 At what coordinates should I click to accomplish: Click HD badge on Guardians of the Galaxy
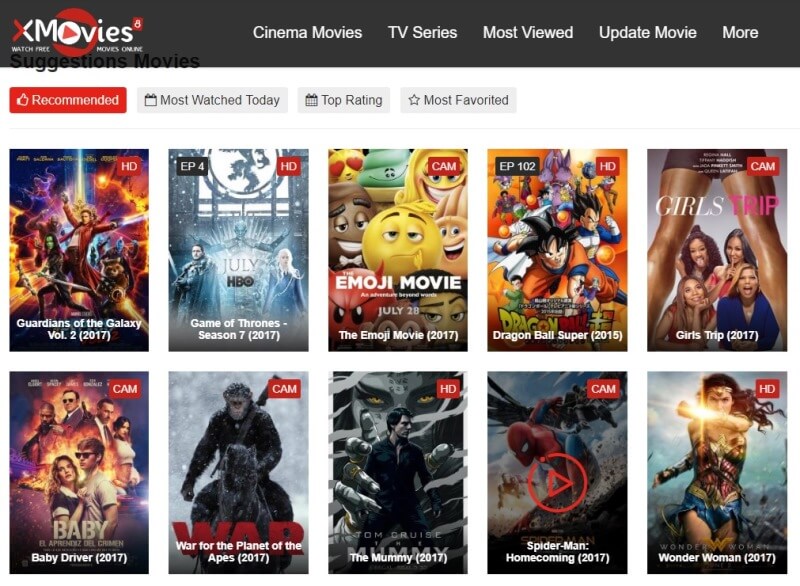click(x=128, y=166)
